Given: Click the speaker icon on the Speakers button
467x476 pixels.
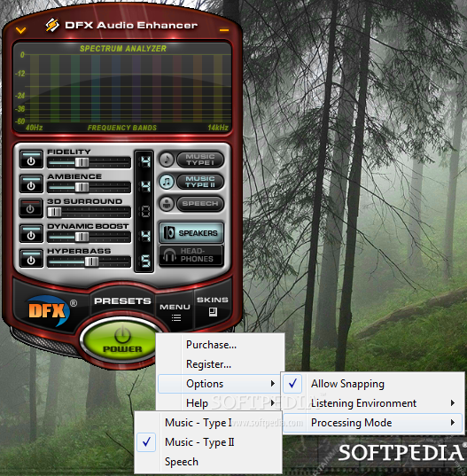Looking at the screenshot, I should [169, 233].
